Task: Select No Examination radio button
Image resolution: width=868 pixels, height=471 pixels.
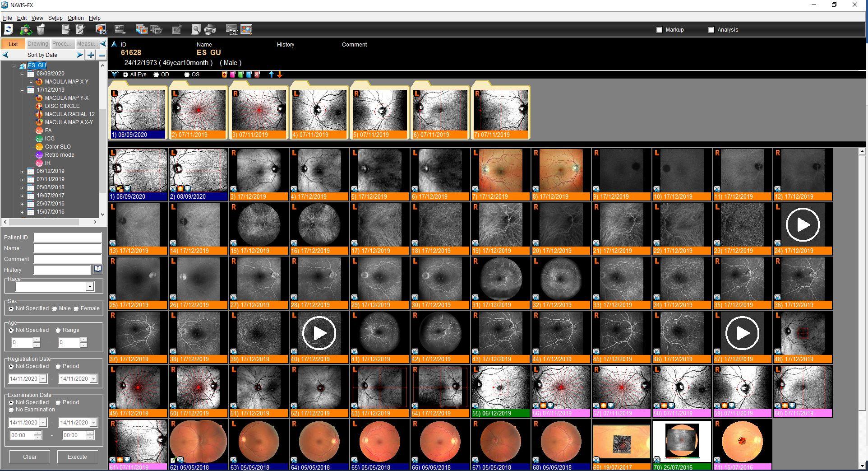Action: pyautogui.click(x=11, y=410)
